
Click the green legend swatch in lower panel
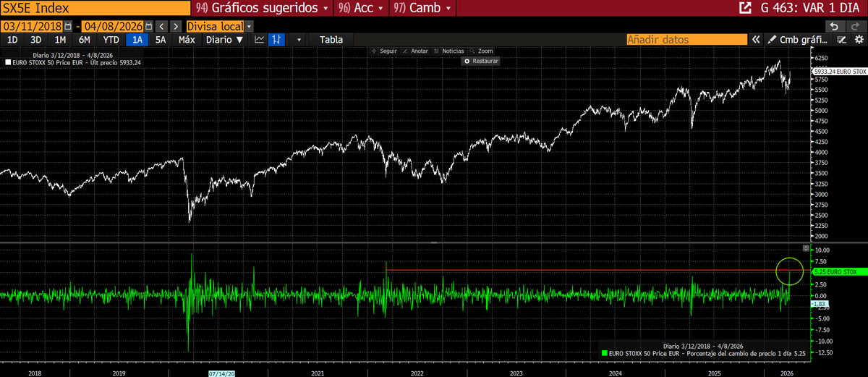click(x=605, y=353)
